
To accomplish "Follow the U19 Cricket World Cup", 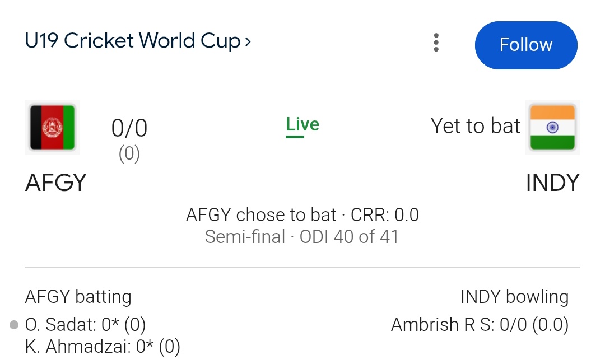I will (525, 45).
